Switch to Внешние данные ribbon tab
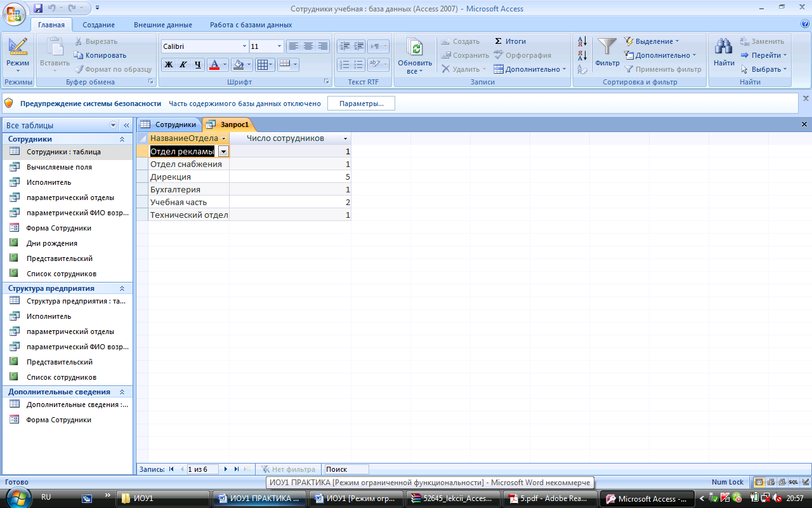 pyautogui.click(x=163, y=25)
